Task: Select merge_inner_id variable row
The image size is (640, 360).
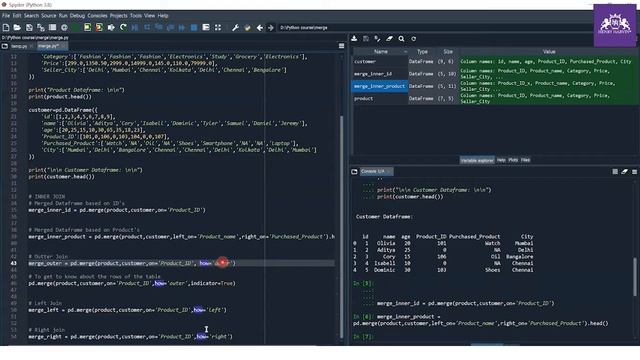Action: point(495,74)
